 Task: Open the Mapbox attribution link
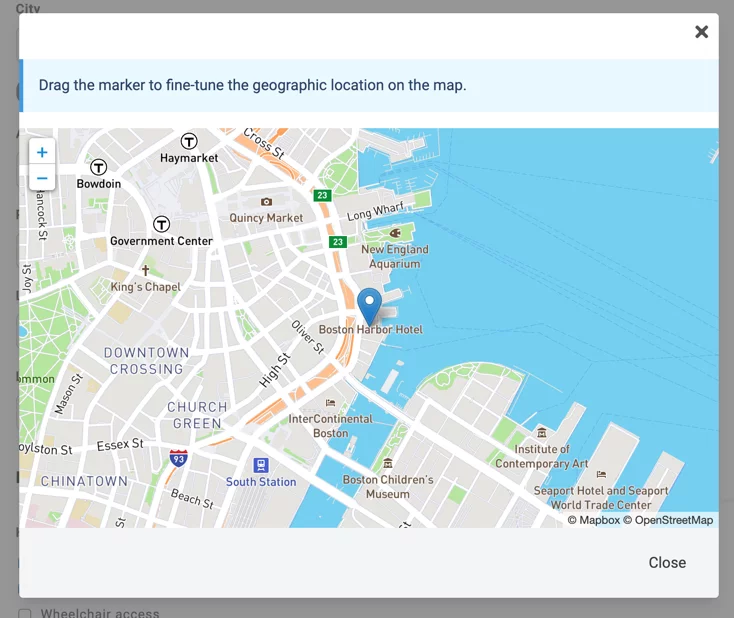[x=593, y=520]
